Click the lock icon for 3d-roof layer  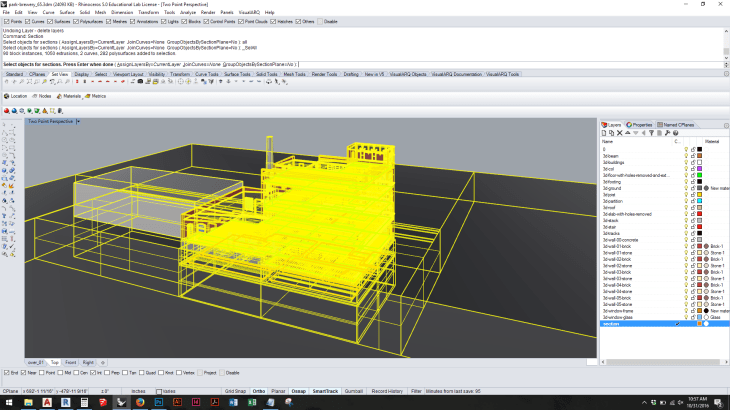point(692,206)
